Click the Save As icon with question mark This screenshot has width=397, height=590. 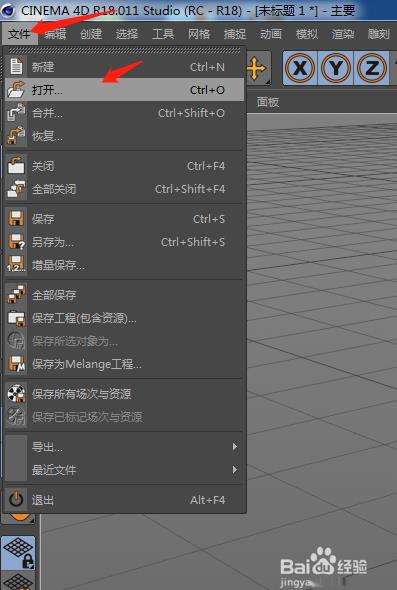(x=16, y=242)
